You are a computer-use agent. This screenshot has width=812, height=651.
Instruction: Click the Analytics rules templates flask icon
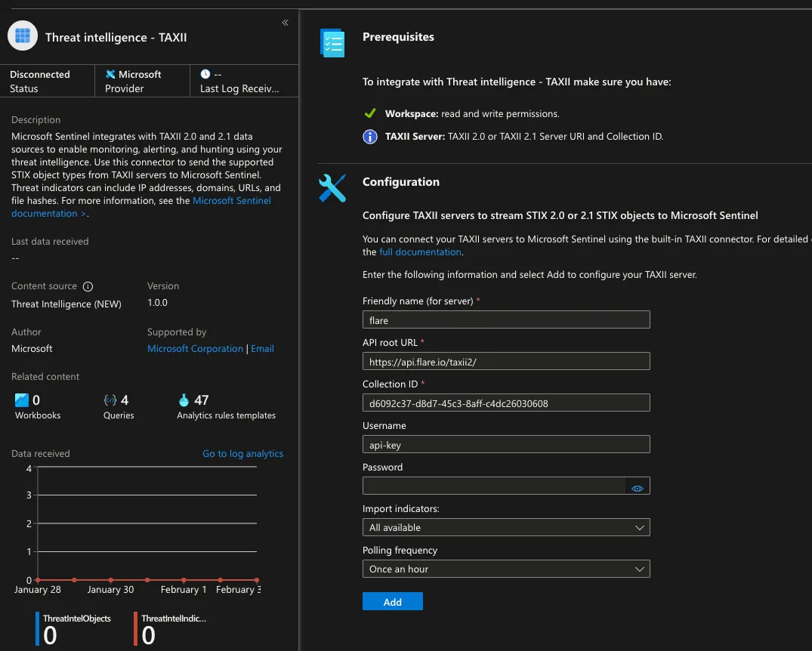point(184,400)
